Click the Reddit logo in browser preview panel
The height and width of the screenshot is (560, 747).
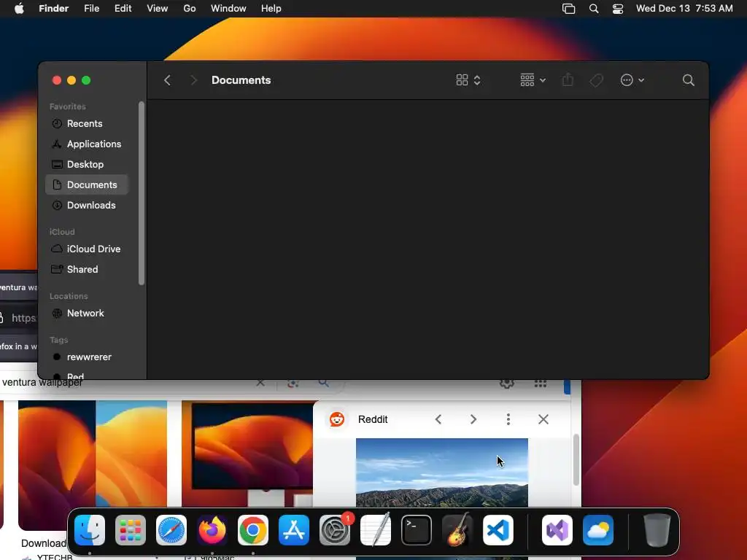coord(337,419)
